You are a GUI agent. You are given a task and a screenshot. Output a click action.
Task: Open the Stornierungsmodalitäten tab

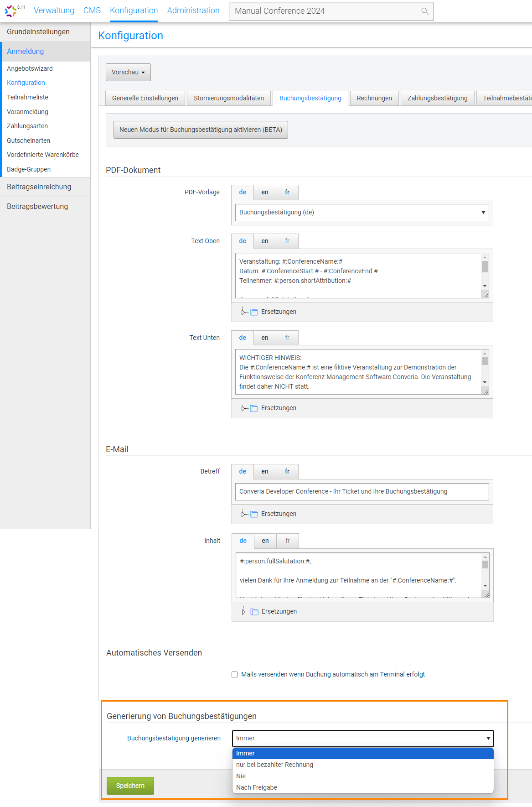[228, 98]
